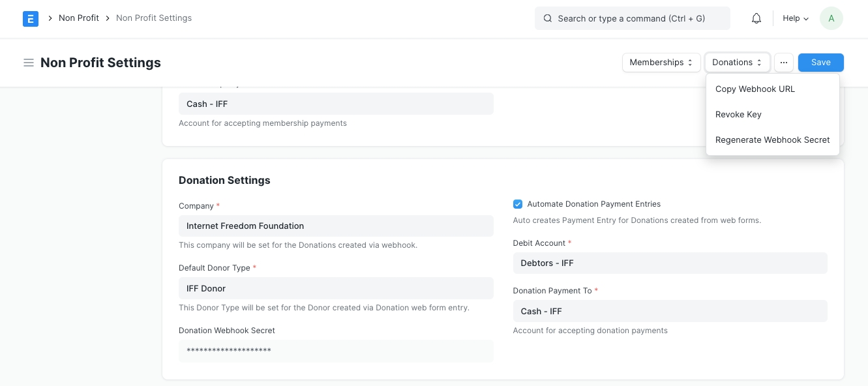Collapse the Donations dropdown

pos(737,63)
